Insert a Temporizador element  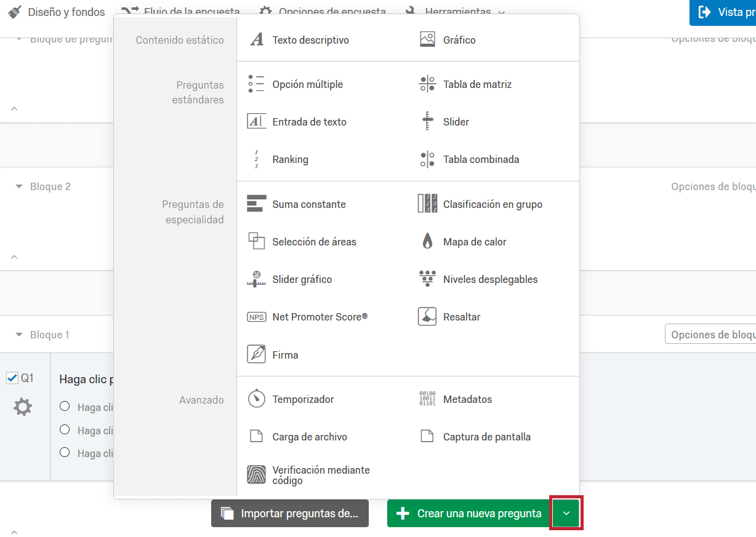tap(303, 399)
